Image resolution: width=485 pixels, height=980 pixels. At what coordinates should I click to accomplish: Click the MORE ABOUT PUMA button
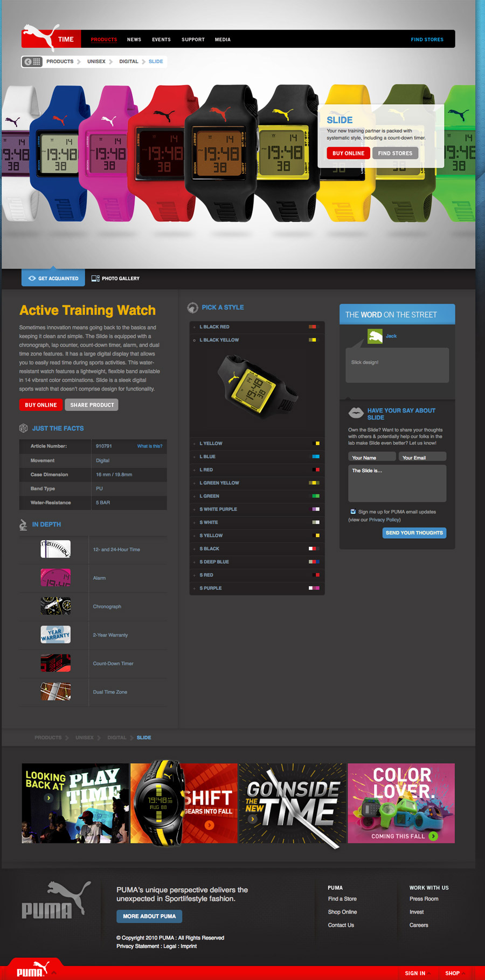(149, 916)
